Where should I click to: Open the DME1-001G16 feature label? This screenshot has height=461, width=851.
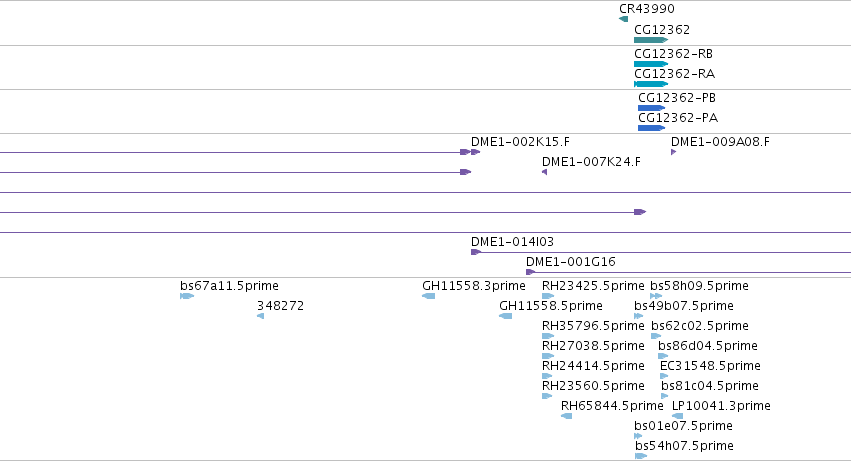click(x=570, y=262)
